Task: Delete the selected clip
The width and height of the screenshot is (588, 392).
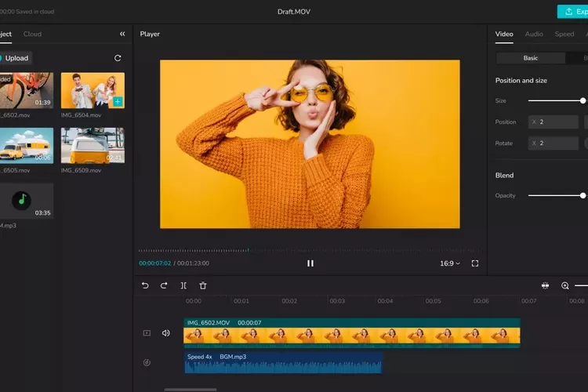Action: [203, 285]
